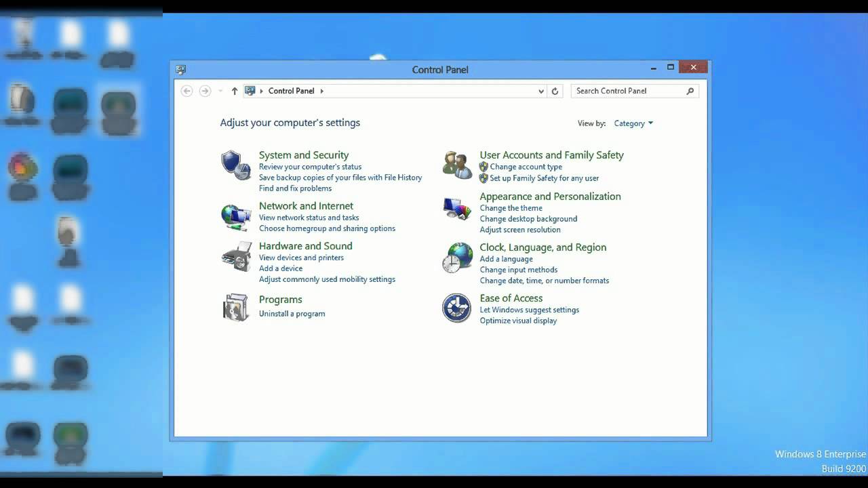Image resolution: width=868 pixels, height=488 pixels.
Task: Close the Control Panel window
Action: (693, 67)
